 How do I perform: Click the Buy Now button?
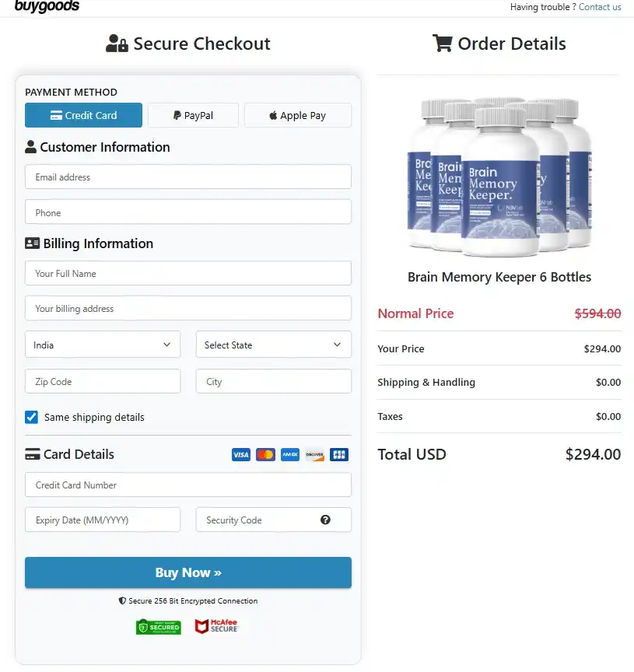pyautogui.click(x=187, y=572)
